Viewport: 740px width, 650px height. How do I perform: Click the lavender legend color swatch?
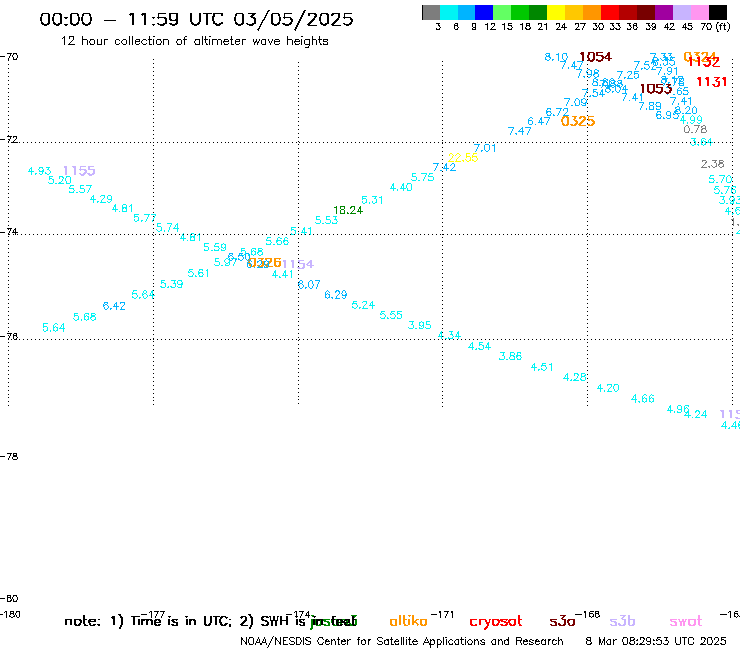(681, 12)
